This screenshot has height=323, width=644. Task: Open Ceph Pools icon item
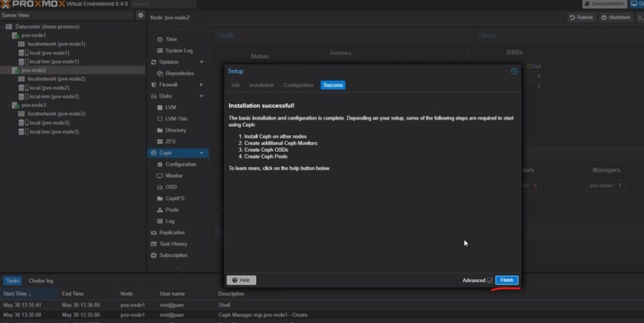160,210
